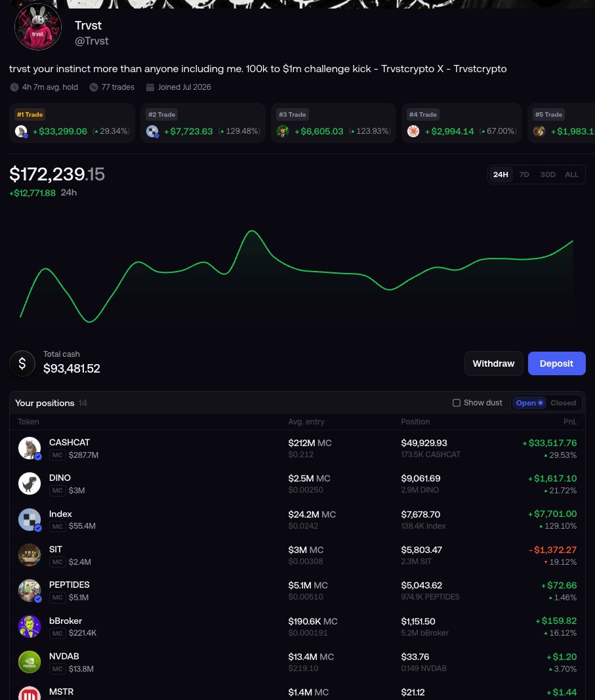This screenshot has height=700, width=595.
Task: Click SIT PnL value -$1,372.27
Action: point(552,550)
